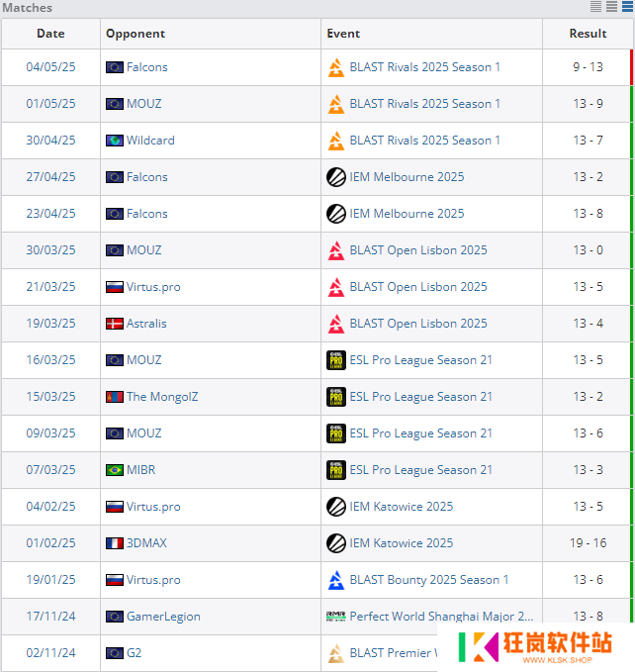Open the 3DMAX team link
The height and width of the screenshot is (672, 635).
(x=146, y=543)
